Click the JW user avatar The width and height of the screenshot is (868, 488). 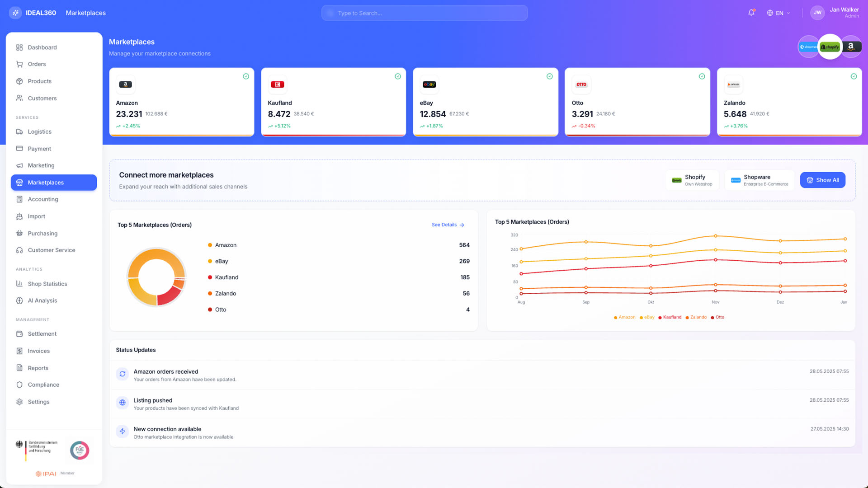pyautogui.click(x=817, y=13)
